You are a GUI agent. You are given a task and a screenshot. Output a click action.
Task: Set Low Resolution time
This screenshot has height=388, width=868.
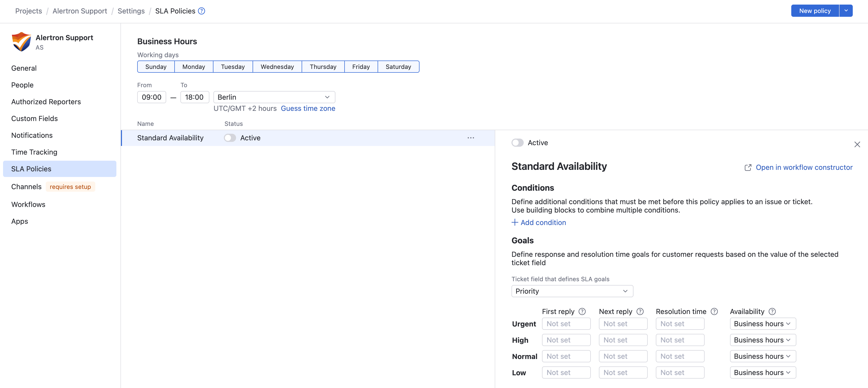tap(680, 372)
